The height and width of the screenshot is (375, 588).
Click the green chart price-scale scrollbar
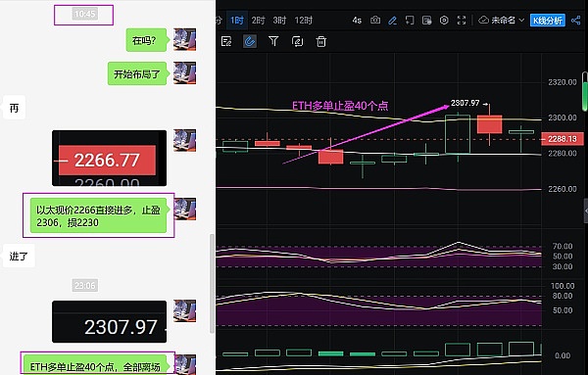point(585,92)
